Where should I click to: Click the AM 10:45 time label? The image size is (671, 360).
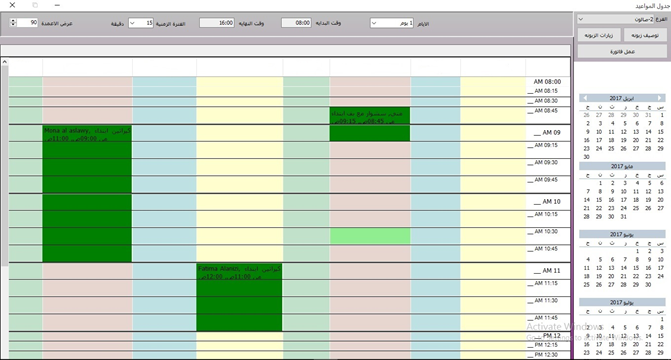pyautogui.click(x=546, y=248)
